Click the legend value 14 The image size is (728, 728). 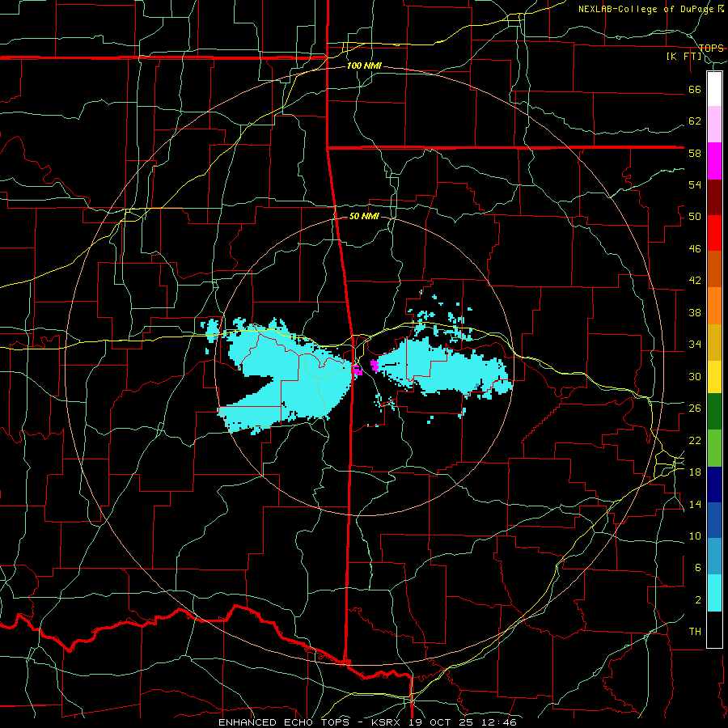pos(695,504)
